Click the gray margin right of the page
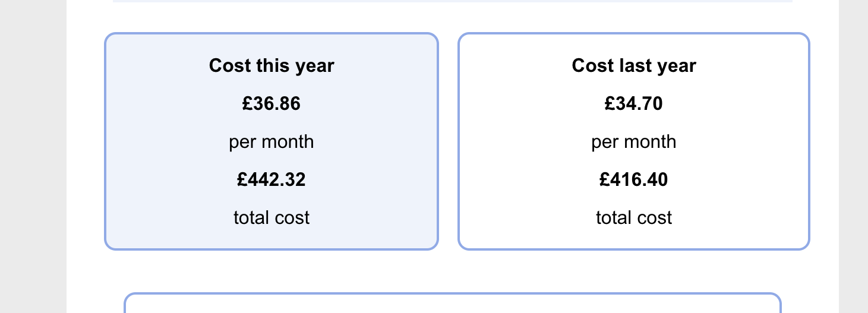Screen dimensions: 868x313 [x=853, y=154]
